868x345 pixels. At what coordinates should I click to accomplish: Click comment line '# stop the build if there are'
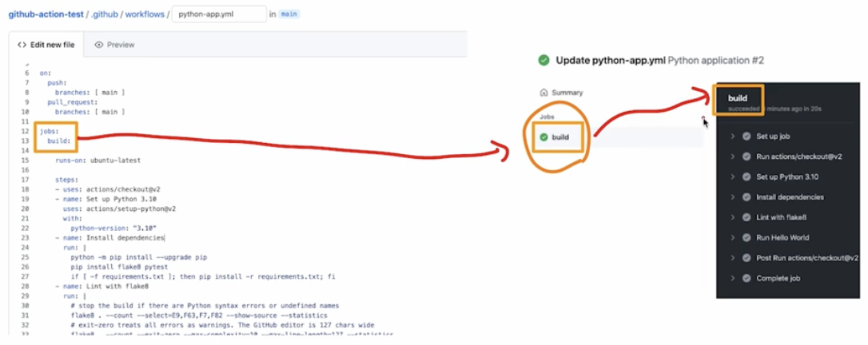click(x=205, y=306)
